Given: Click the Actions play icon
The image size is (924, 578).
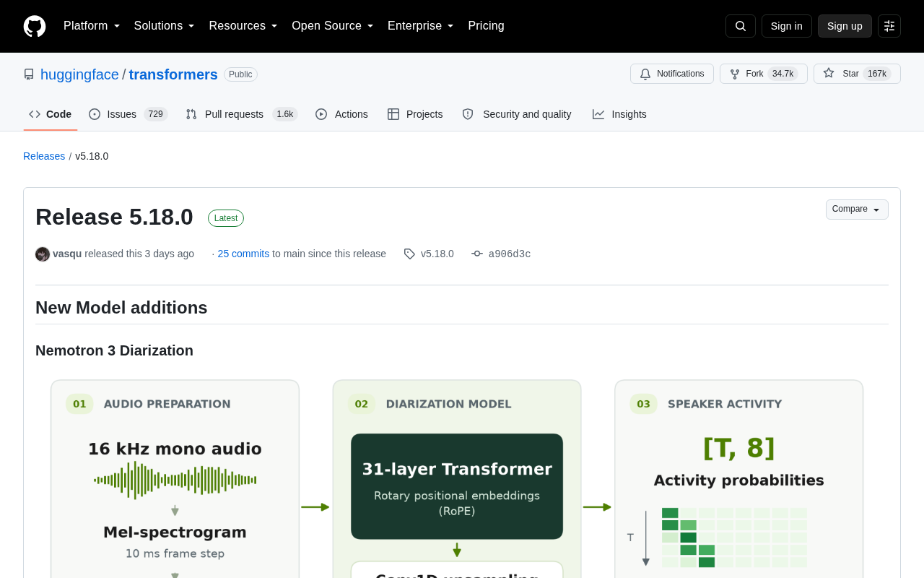Looking at the screenshot, I should [321, 114].
